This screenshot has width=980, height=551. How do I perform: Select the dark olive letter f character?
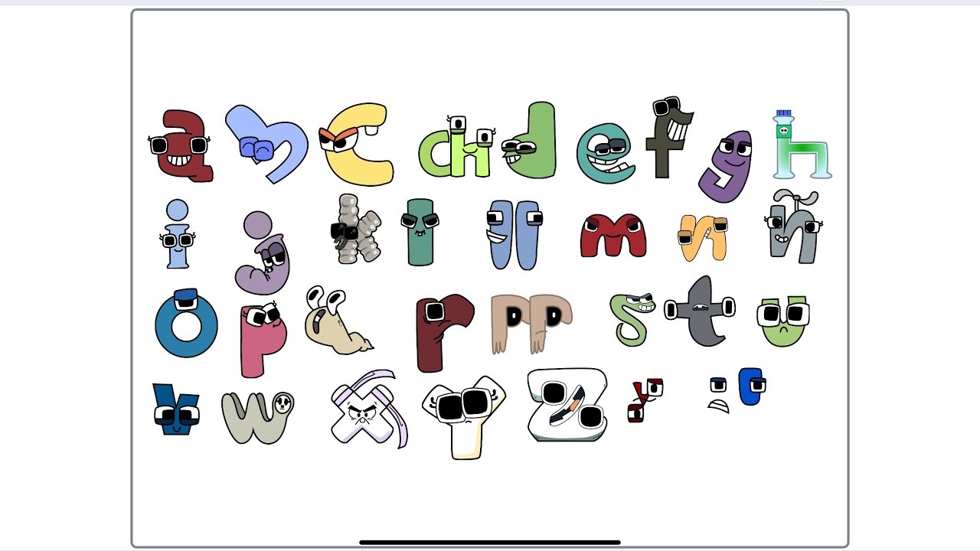point(670,138)
